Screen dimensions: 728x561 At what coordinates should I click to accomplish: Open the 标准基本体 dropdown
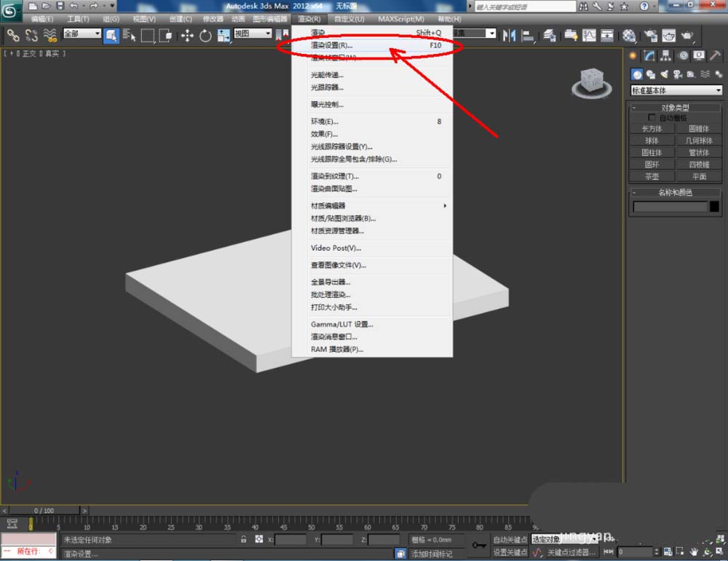676,90
